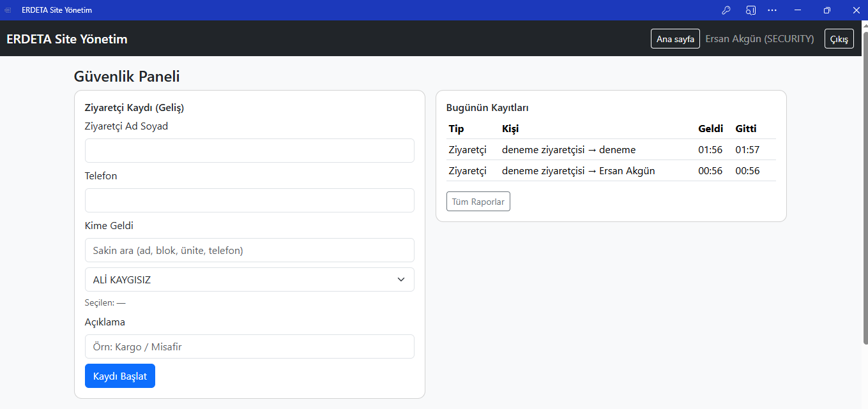This screenshot has height=409, width=868.
Task: Select the Açıklama description field
Action: (249, 346)
